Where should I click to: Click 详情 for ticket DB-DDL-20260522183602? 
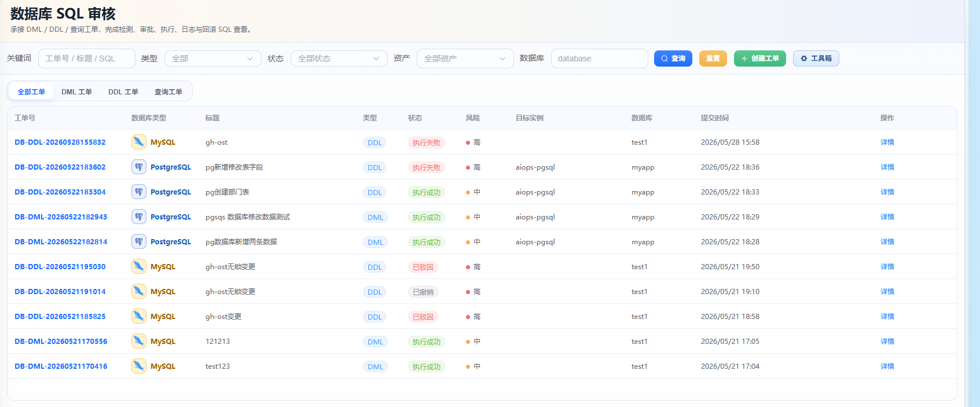point(887,167)
